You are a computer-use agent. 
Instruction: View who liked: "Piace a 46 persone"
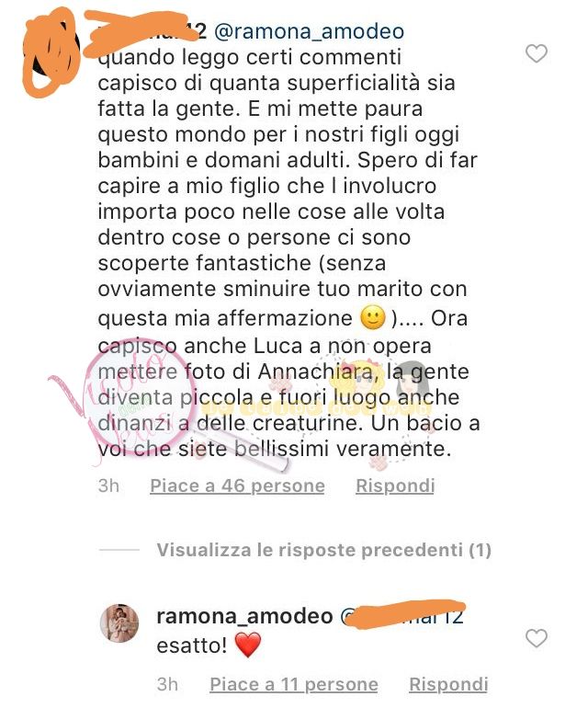(237, 485)
